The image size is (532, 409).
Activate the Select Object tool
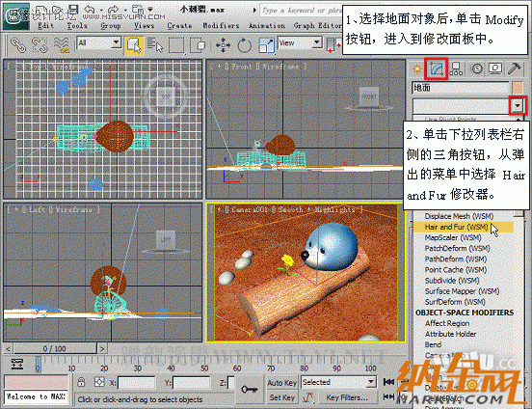134,45
